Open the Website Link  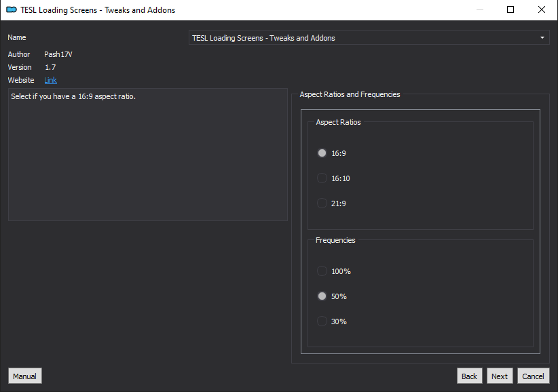(50, 80)
